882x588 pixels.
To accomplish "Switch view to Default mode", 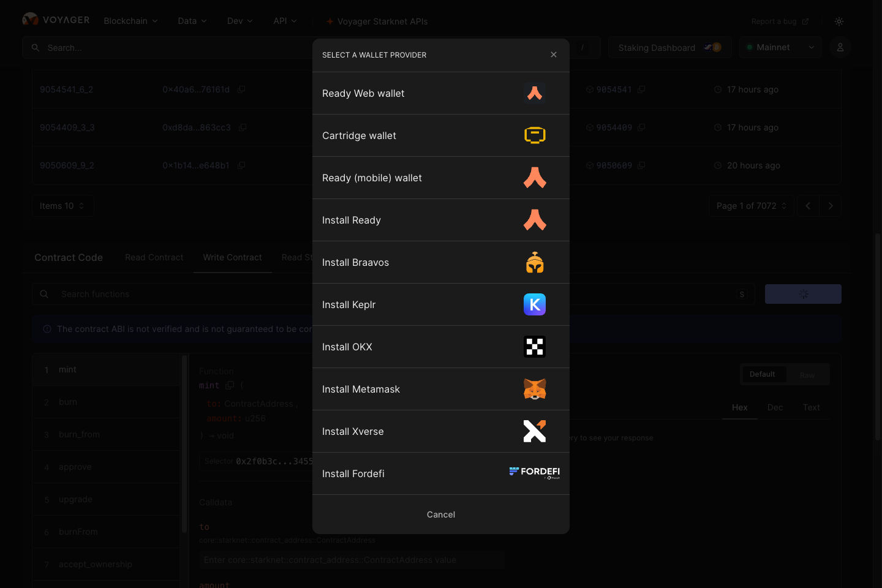I will click(763, 374).
